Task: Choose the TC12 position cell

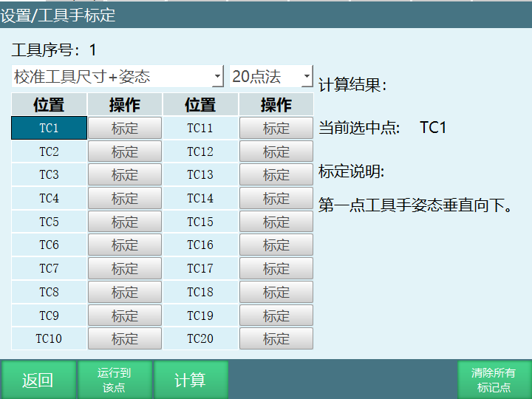Action: pos(200,151)
